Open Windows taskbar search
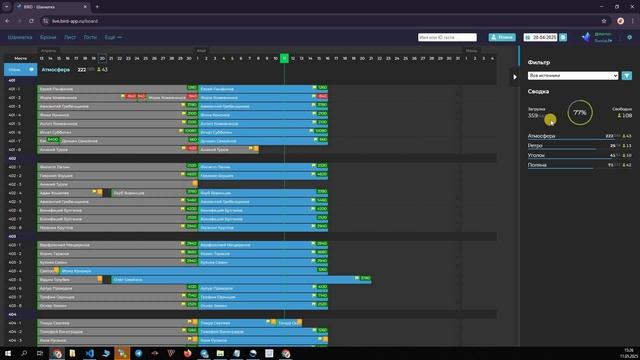This screenshot has width=640, height=360. click(x=24, y=353)
